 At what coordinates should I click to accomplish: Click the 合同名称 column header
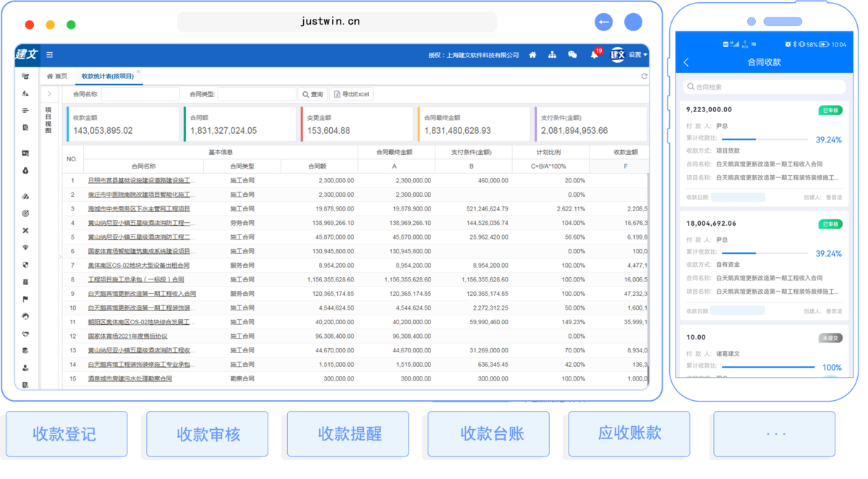tap(143, 166)
